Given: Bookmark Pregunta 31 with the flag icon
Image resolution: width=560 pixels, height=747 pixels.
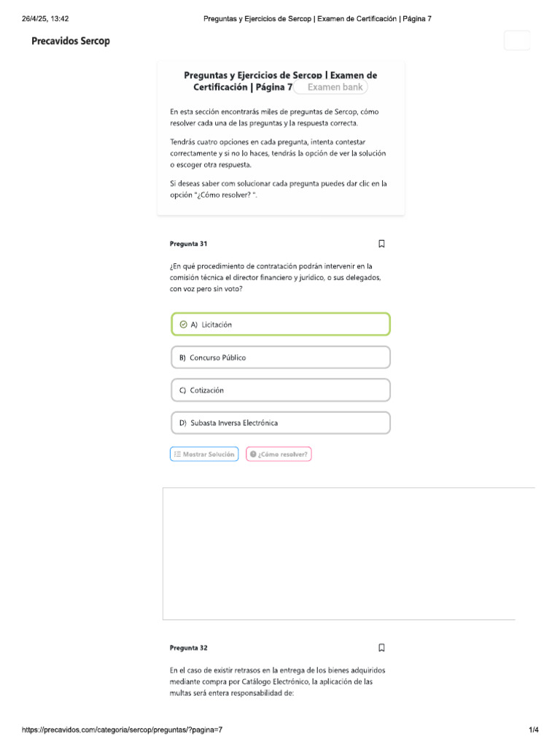Looking at the screenshot, I should click(x=381, y=244).
